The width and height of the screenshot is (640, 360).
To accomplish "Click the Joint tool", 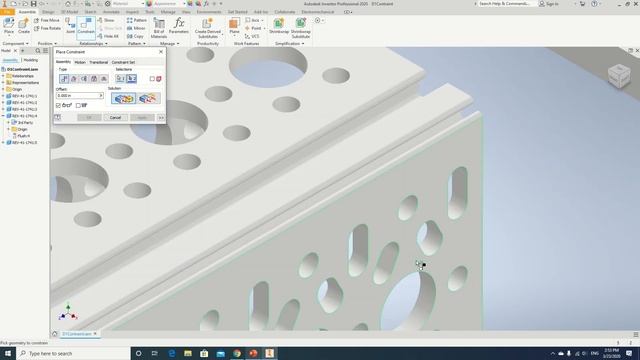I will click(70, 26).
